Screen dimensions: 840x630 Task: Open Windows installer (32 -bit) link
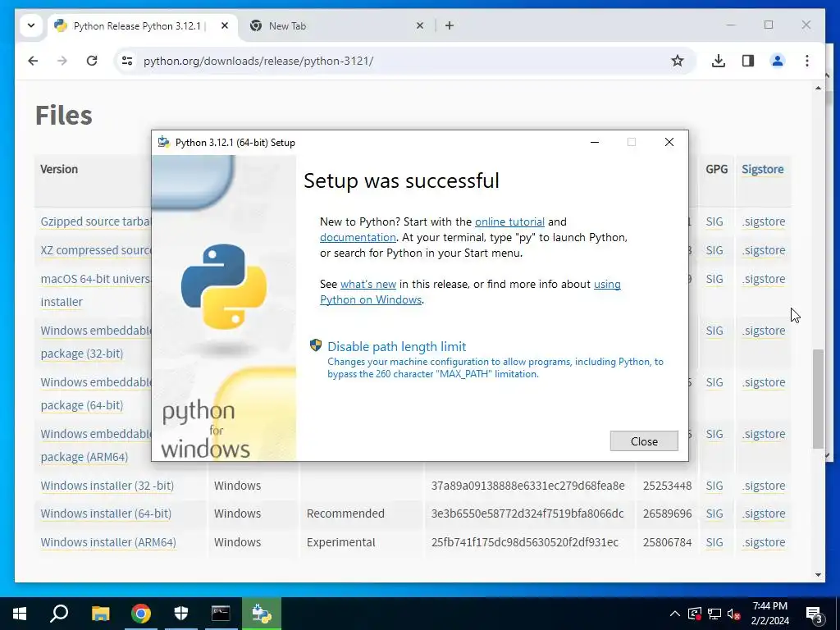(107, 486)
